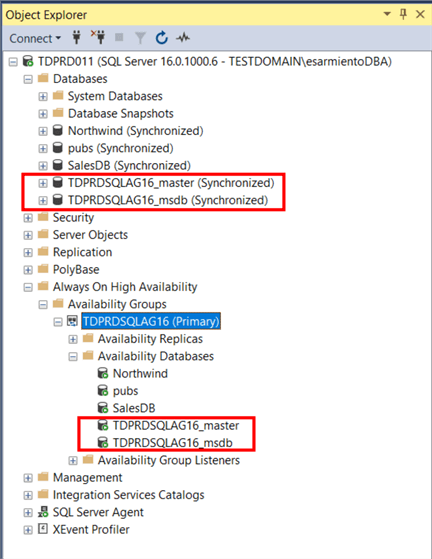This screenshot has width=432, height=559.
Task: Select pubs availability database
Action: pos(125,391)
